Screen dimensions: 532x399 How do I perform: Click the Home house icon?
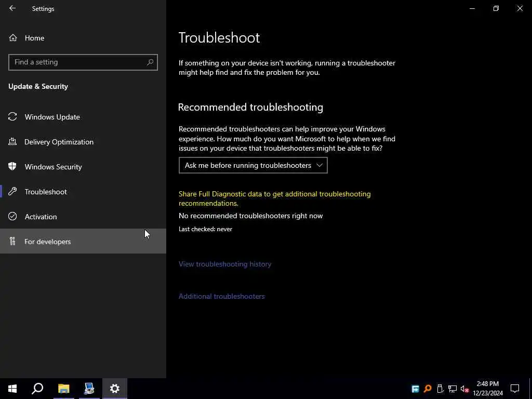point(13,37)
